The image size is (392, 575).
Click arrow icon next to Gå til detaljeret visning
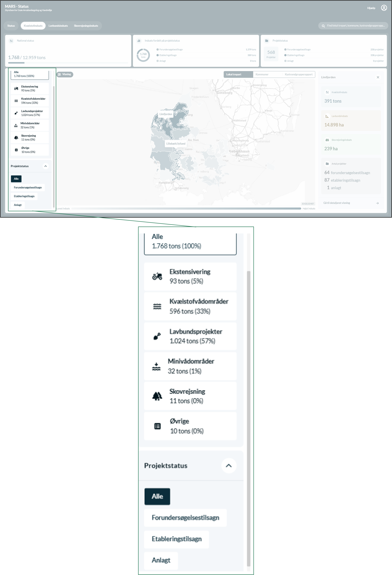[x=377, y=203]
